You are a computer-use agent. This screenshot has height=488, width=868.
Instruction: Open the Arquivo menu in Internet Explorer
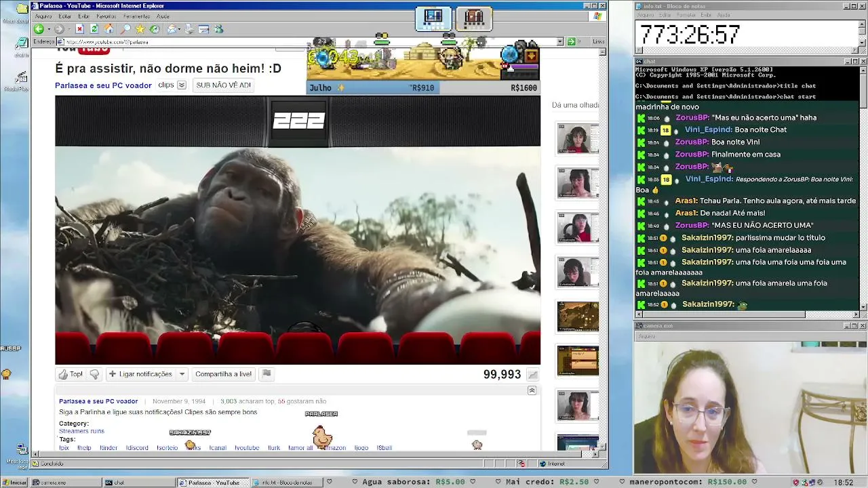click(x=43, y=16)
